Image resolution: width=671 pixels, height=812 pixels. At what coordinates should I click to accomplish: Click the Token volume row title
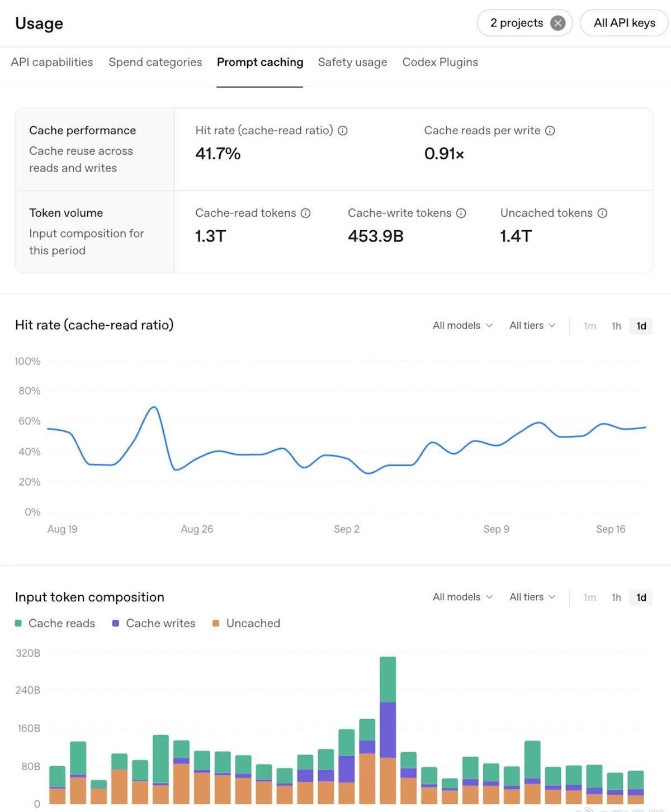click(x=66, y=213)
